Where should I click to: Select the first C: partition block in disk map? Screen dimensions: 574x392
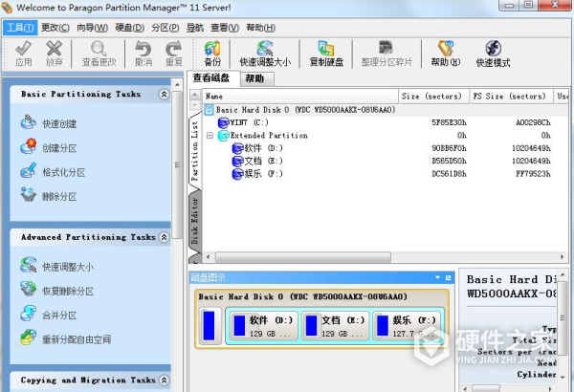pyautogui.click(x=210, y=326)
